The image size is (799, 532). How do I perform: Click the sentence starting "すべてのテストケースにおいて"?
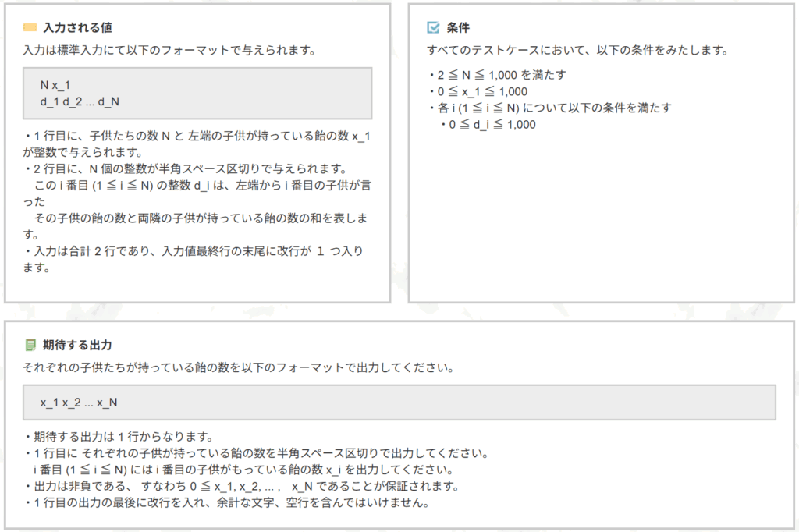[x=577, y=50]
